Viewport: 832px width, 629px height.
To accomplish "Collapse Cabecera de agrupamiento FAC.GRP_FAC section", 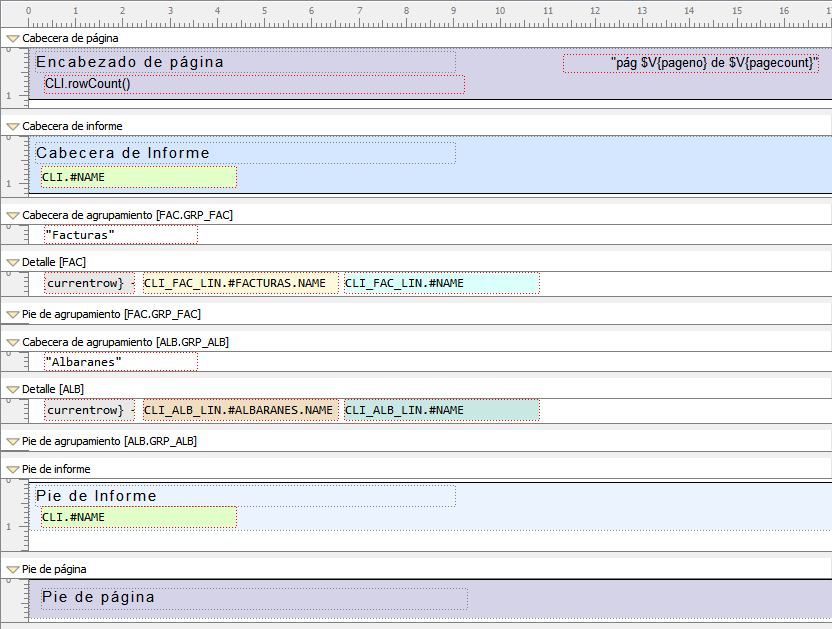I will coord(12,215).
